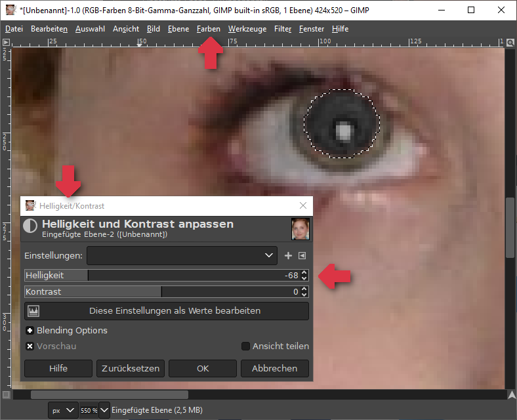Toggle the Vorschau checkbox
Image resolution: width=517 pixels, height=420 pixels.
point(30,346)
